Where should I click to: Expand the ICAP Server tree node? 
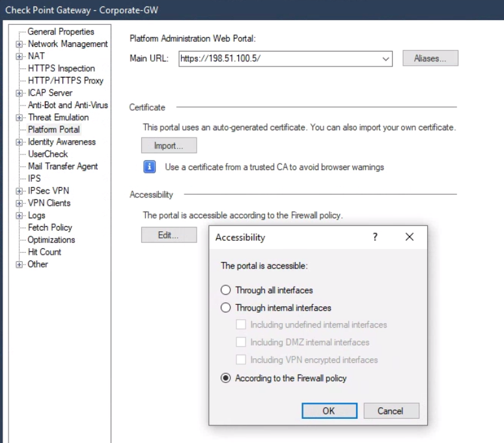pyautogui.click(x=20, y=93)
